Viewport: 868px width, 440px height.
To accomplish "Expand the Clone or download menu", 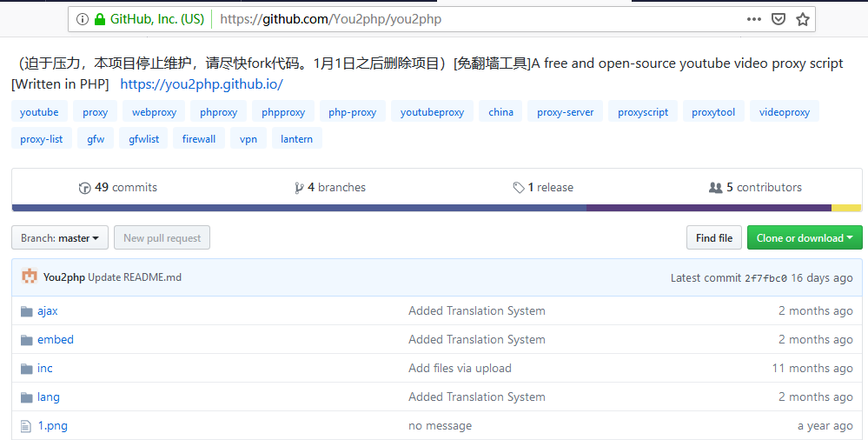I will click(x=805, y=237).
